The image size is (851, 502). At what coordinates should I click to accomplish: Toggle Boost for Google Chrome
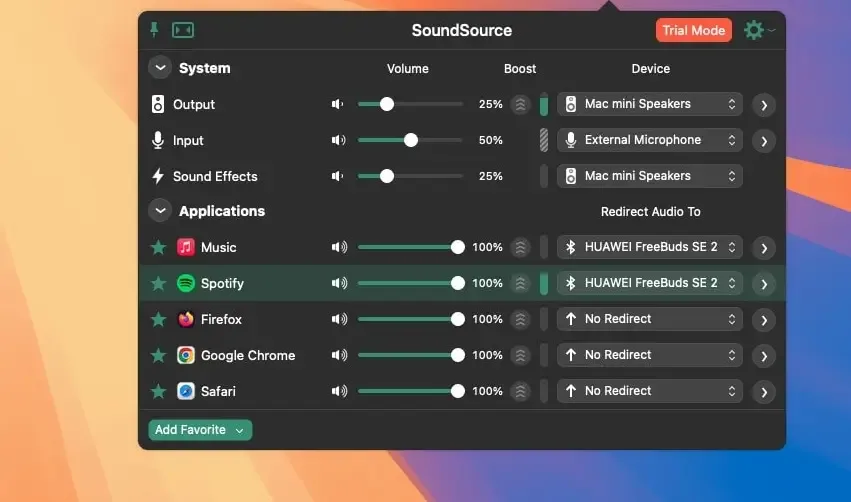click(520, 355)
